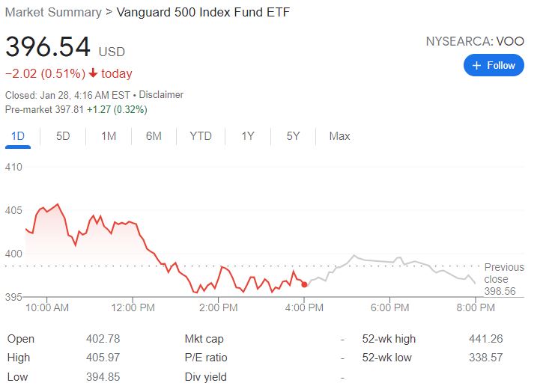Switch to the 1M chart tab
This screenshot has width=552, height=392.
pos(109,136)
